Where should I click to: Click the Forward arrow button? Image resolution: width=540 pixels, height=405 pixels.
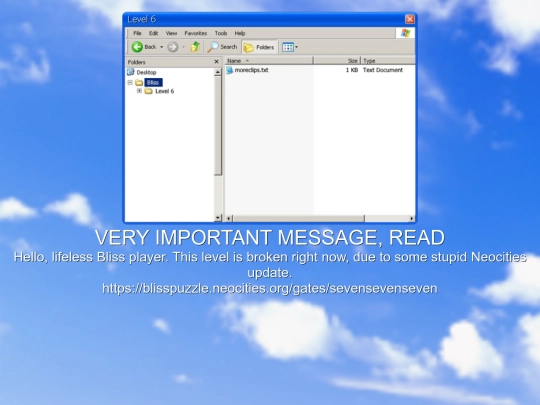173,47
